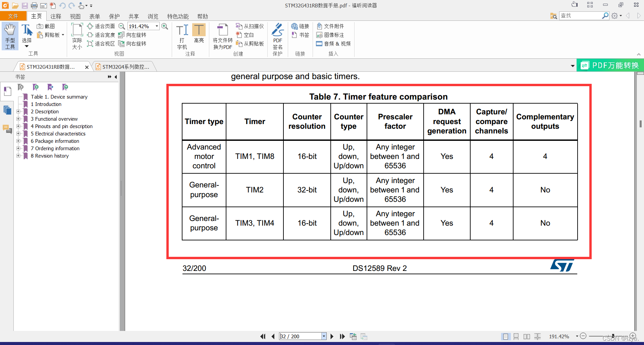This screenshot has height=345, width=644.
Task: Create PDF from scanner (从扫描仪)
Action: [250, 26]
